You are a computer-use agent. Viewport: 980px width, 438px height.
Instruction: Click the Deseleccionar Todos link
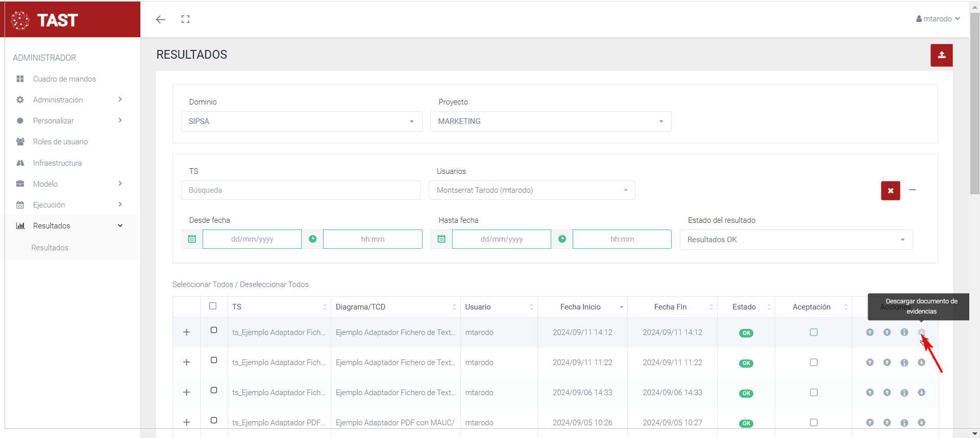click(x=274, y=285)
